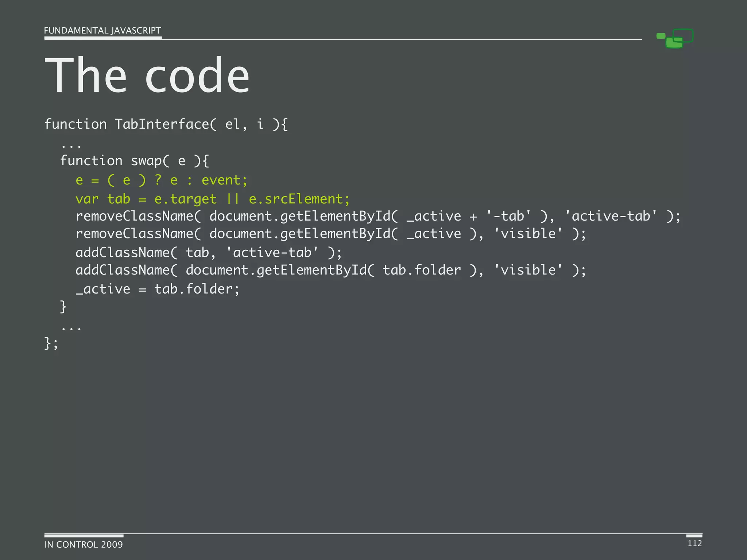This screenshot has width=747, height=560.
Task: Click the final '};' closing line
Action: tap(51, 343)
